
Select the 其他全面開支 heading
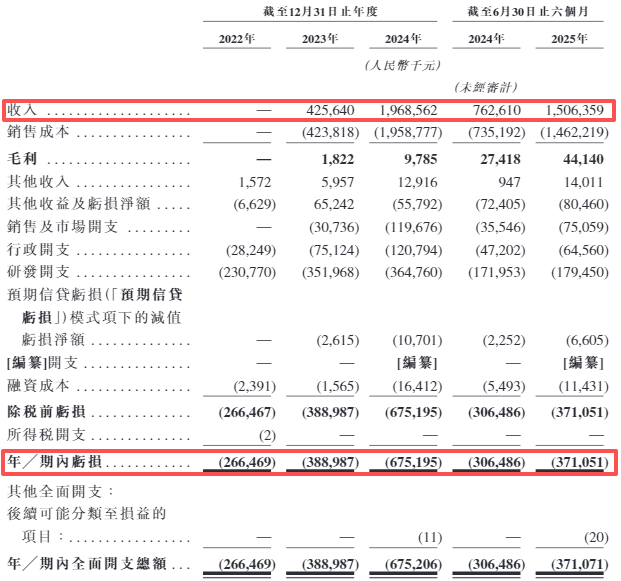(61, 491)
